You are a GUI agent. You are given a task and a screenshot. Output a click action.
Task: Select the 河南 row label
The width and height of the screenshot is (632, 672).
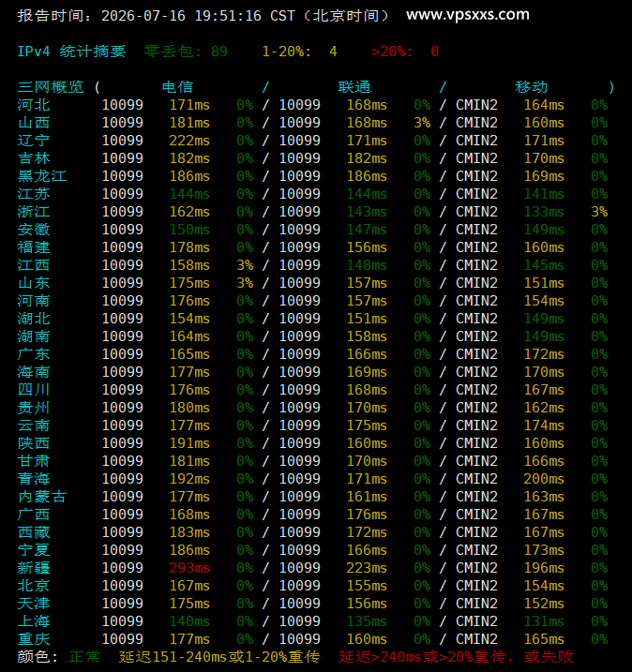click(34, 301)
